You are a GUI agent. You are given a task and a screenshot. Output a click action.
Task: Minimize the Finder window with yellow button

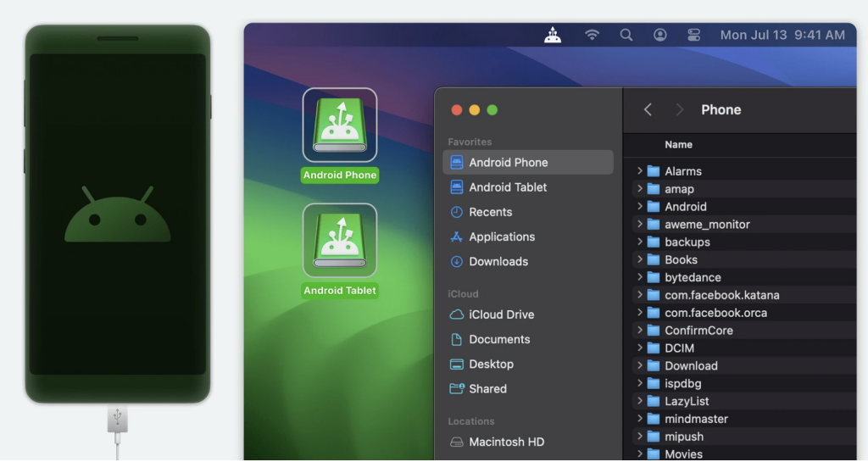[475, 110]
